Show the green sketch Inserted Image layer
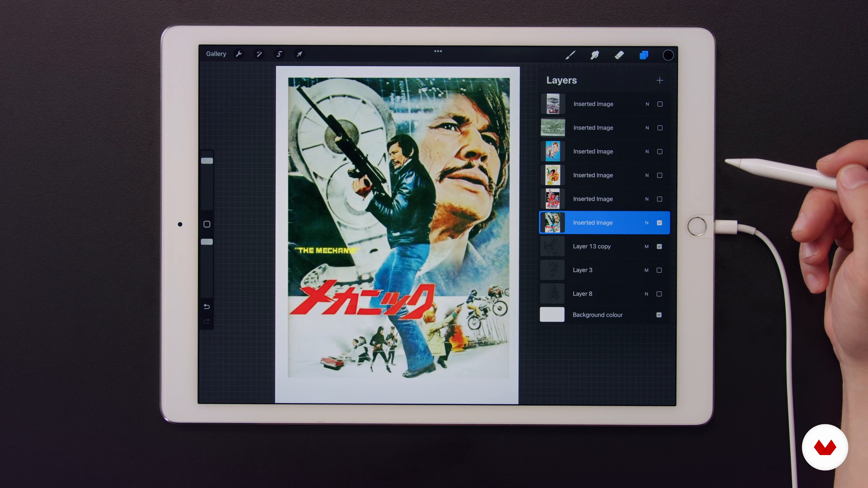The image size is (868, 488). pos(660,128)
